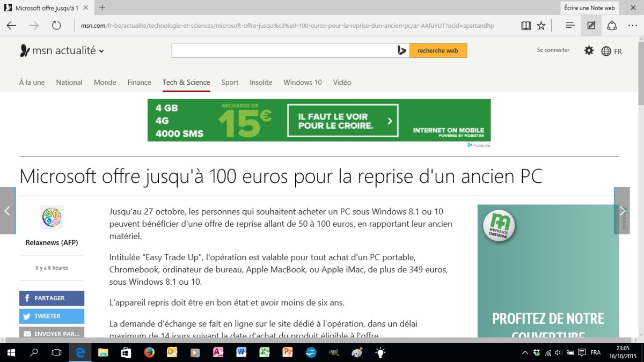
Task: Open the Windows 10 tab
Action: [303, 82]
